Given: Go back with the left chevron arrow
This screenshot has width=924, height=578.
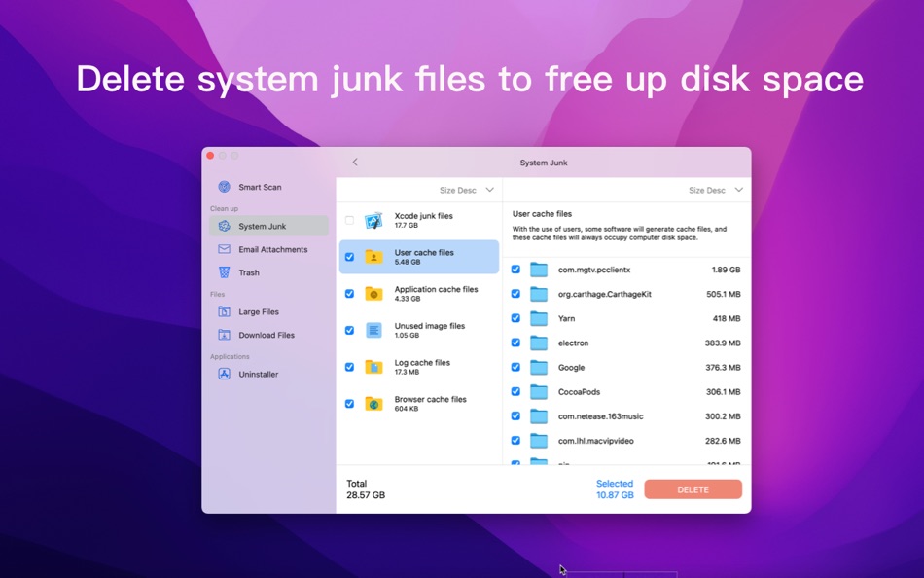Looking at the screenshot, I should (355, 162).
